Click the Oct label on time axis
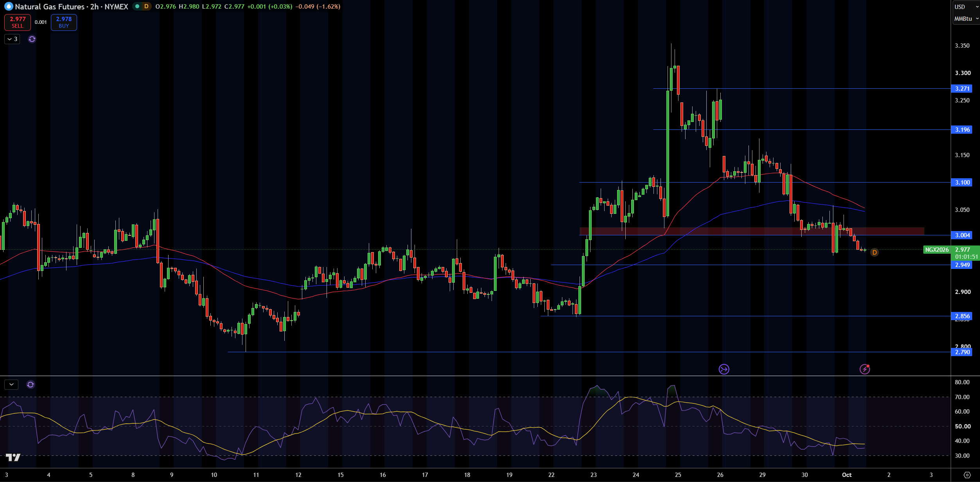 pos(847,475)
